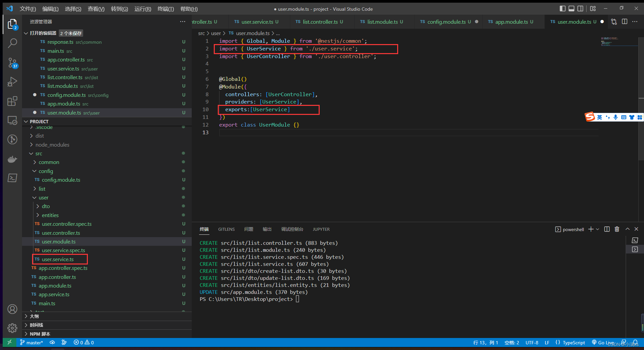The height and width of the screenshot is (350, 644).
Task: Click the new terminal plus icon
Action: 591,229
